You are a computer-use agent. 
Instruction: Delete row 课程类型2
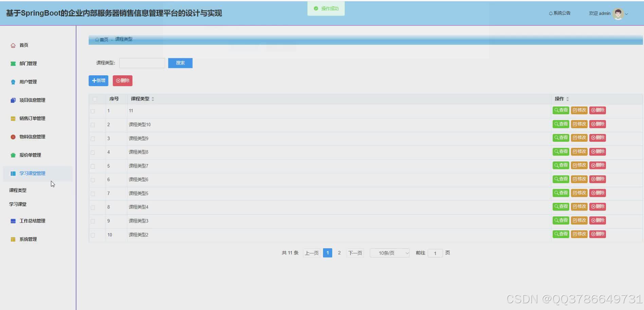click(597, 234)
